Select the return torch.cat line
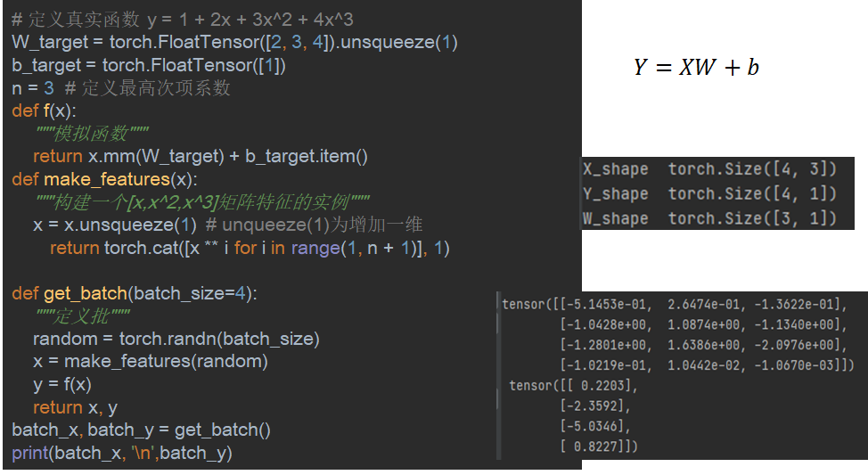Image resolution: width=868 pixels, height=475 pixels. click(250, 248)
